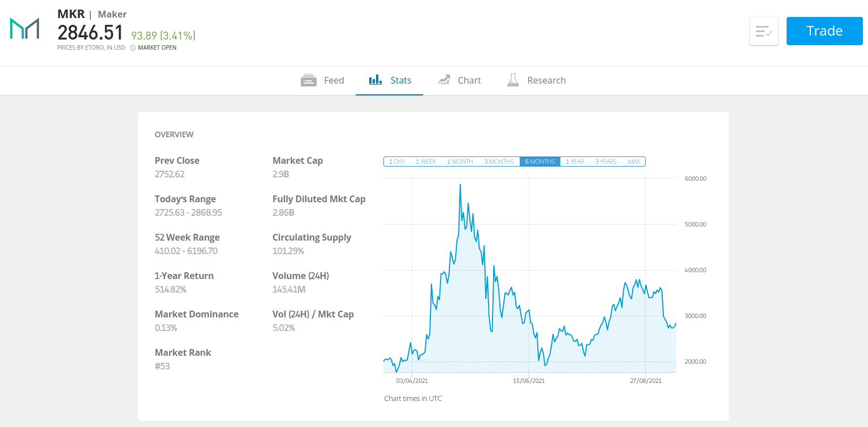
Task: Click the blue Trade button
Action: coord(824,31)
